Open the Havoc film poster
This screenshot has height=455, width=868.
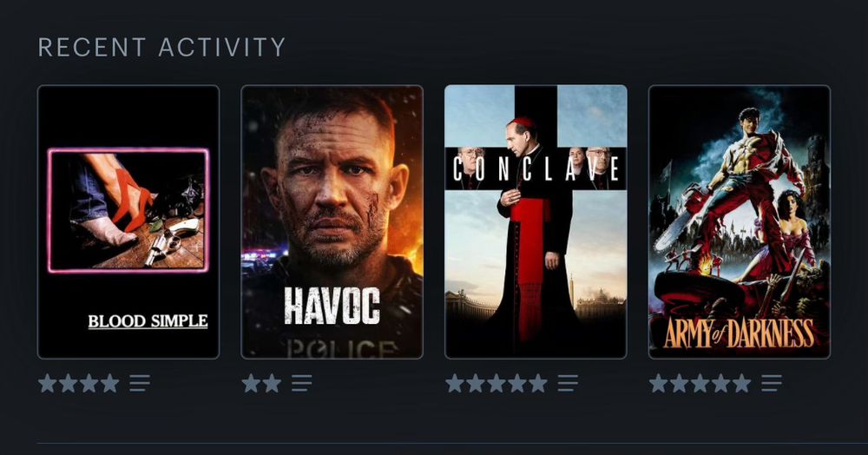[x=332, y=222]
